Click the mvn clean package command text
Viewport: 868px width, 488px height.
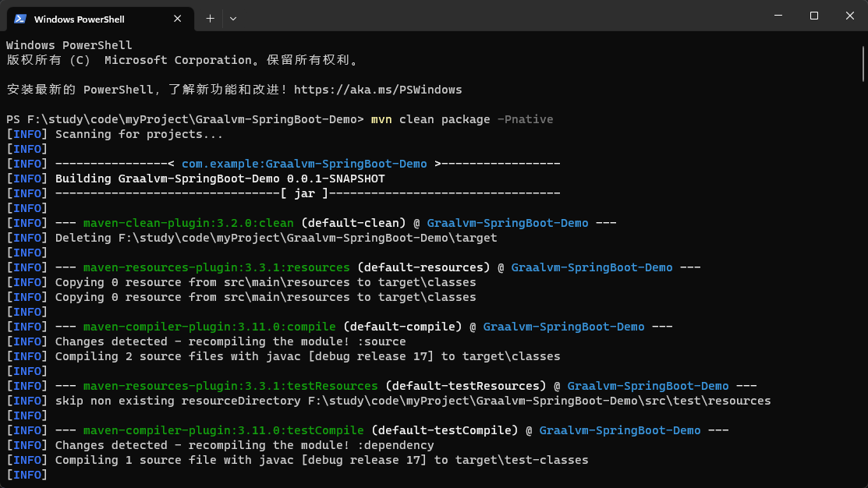click(x=430, y=119)
